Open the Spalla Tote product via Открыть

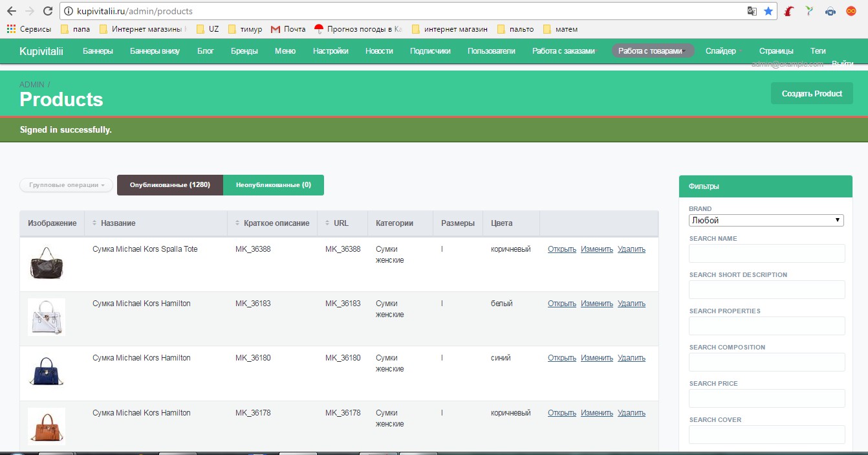[x=562, y=249]
